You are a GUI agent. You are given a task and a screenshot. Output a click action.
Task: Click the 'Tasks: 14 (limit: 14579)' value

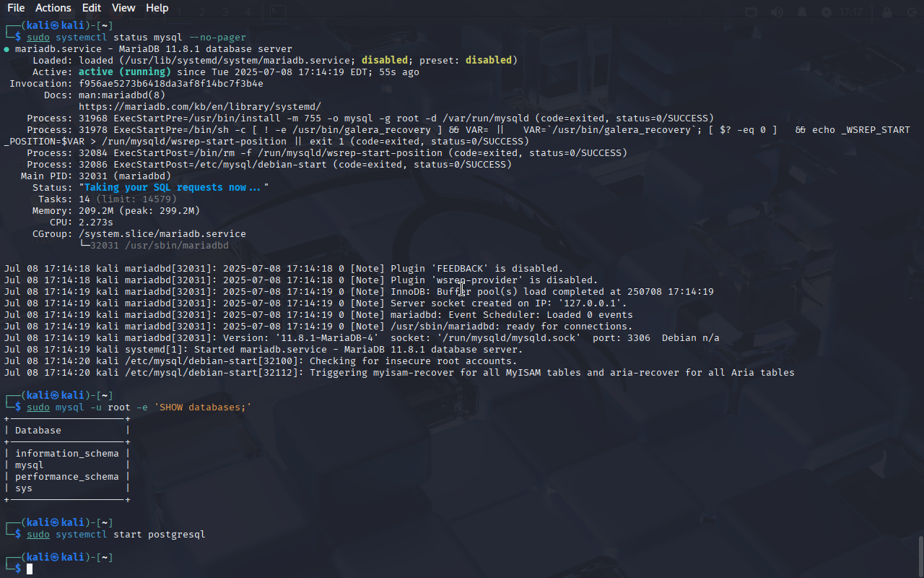pos(108,199)
